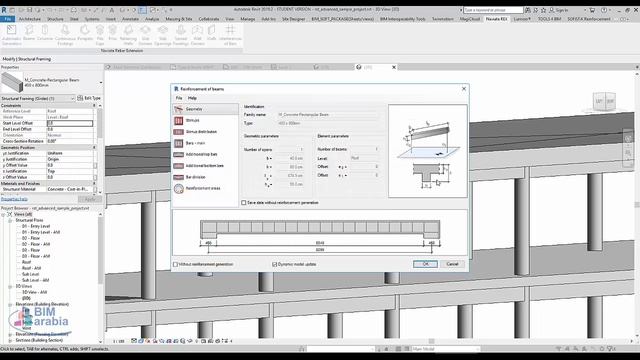Open the Reinforcement areas icon
640x360 pixels.
click(178, 189)
